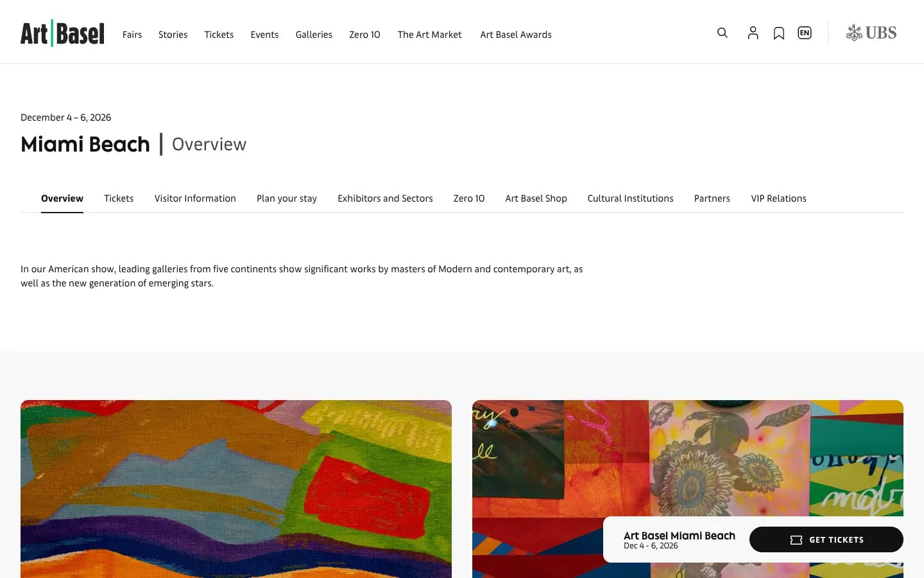Click the Dec 4 - 6, 2026 banner date
The height and width of the screenshot is (578, 924).
click(x=651, y=546)
